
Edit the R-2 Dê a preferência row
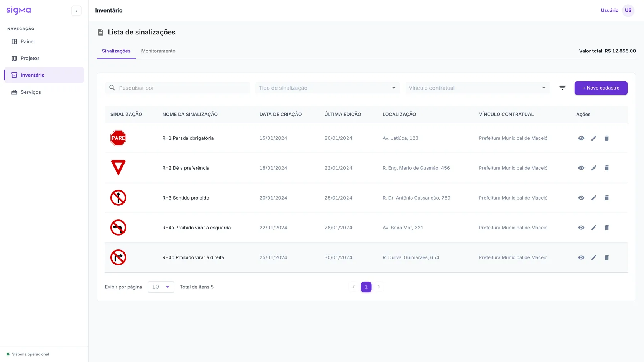594,168
